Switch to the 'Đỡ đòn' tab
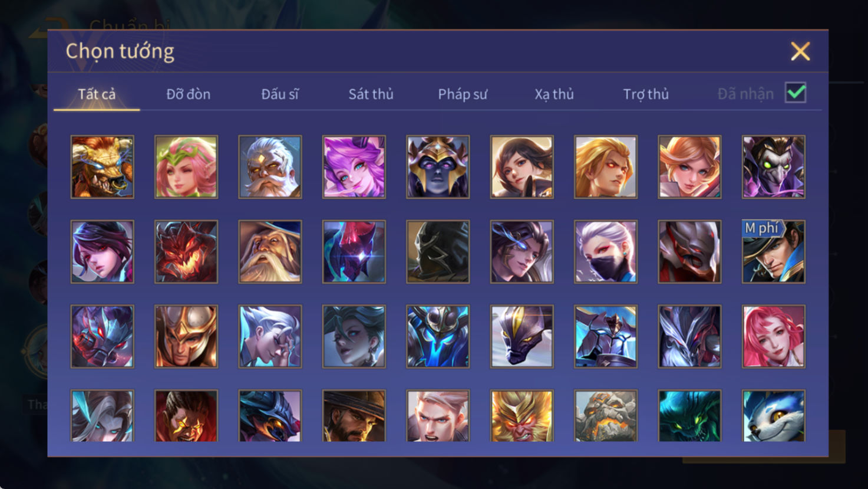The width and height of the screenshot is (868, 489). (x=188, y=94)
